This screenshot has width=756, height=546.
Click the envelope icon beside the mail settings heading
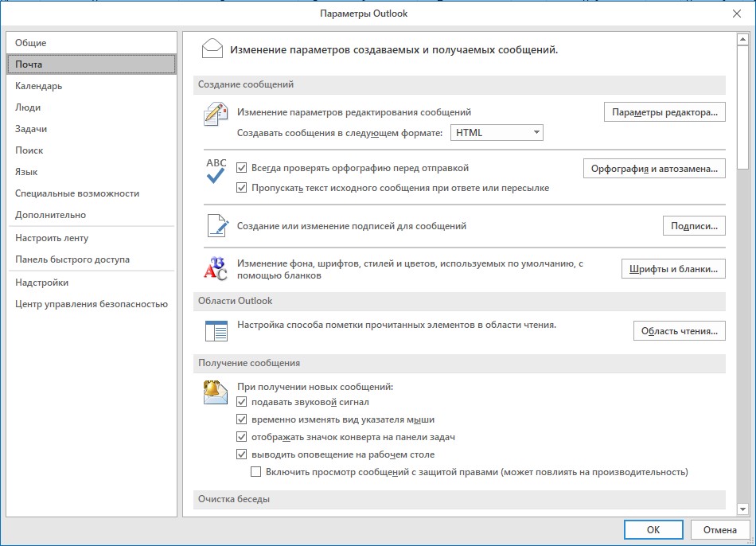(x=212, y=49)
